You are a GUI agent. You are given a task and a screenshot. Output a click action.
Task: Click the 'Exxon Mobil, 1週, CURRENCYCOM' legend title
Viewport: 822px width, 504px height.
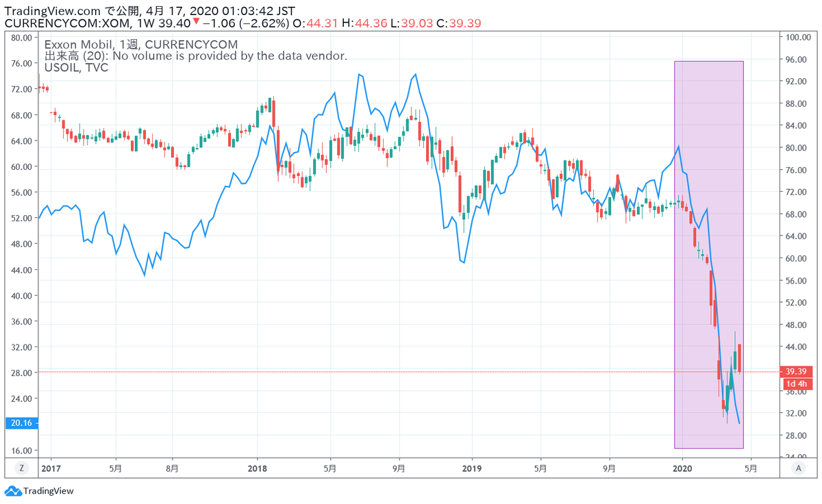141,45
